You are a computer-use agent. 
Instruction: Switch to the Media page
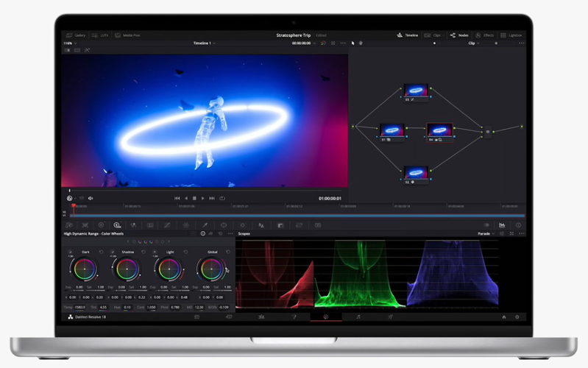coord(197,317)
